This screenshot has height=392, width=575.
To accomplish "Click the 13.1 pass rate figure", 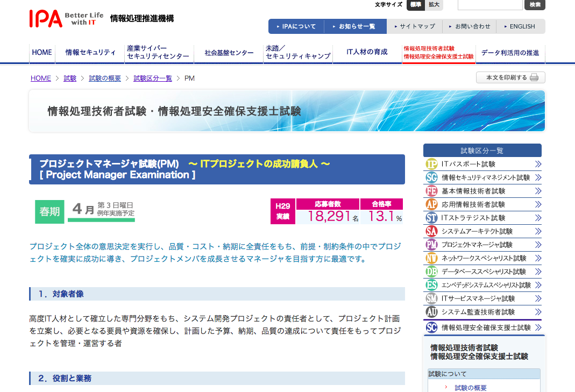I will (381, 216).
